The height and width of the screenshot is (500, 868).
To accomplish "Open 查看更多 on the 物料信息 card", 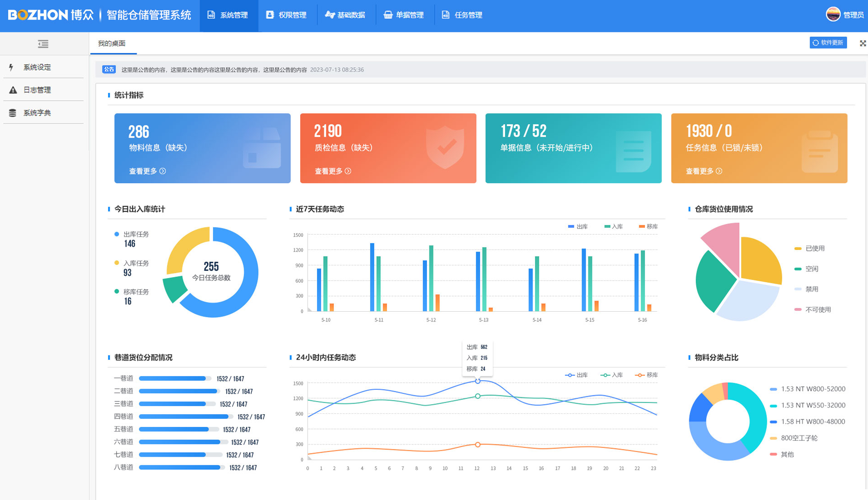I will pyautogui.click(x=147, y=171).
